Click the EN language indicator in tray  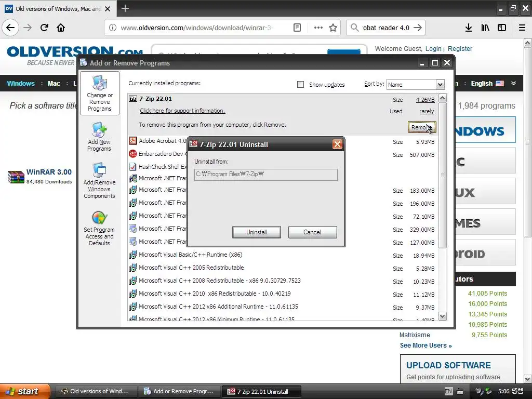coord(448,391)
